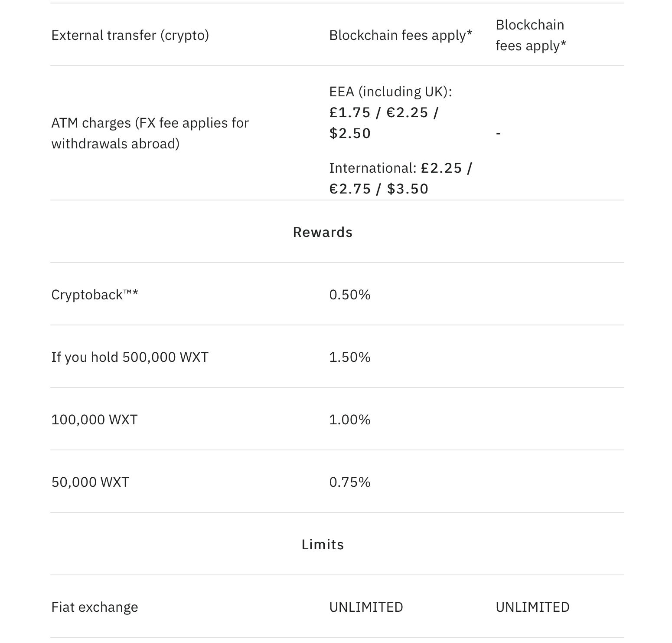The width and height of the screenshot is (672, 643).
Task: Click the Limits section heading
Action: pos(323,545)
